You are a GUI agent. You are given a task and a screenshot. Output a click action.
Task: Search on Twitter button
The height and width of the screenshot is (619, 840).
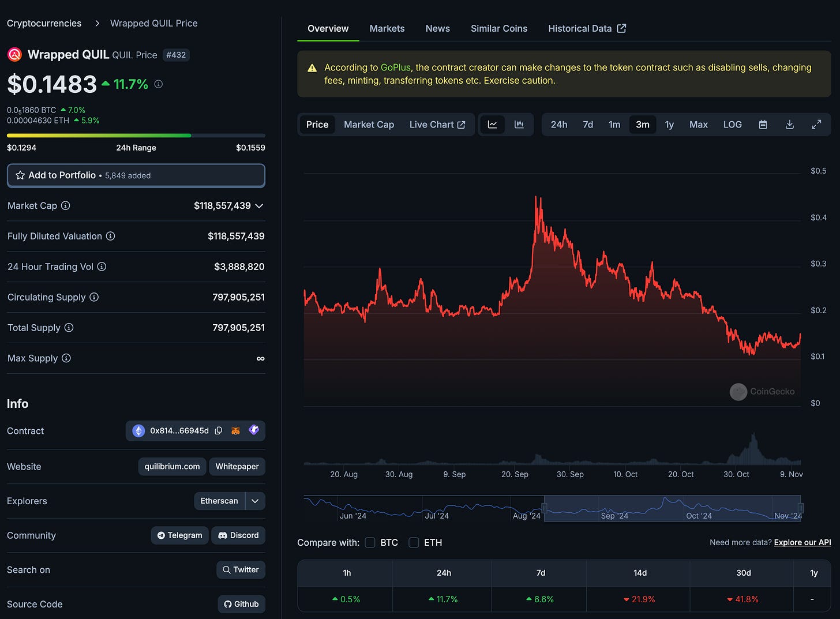tap(241, 569)
